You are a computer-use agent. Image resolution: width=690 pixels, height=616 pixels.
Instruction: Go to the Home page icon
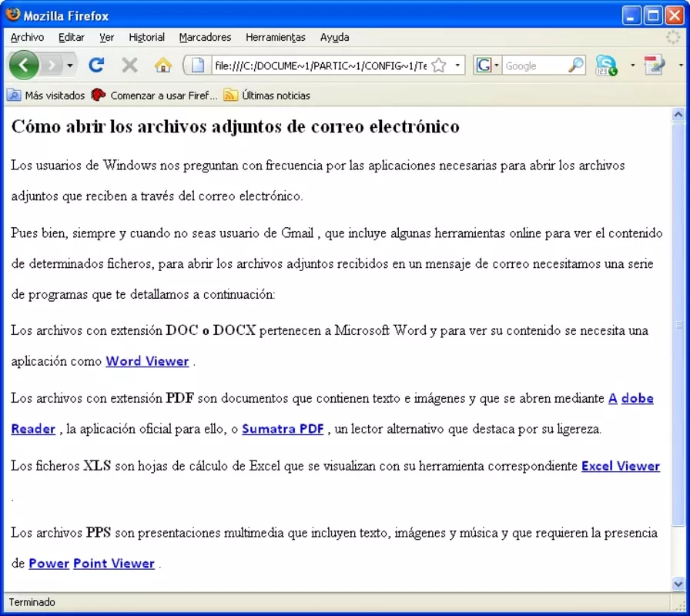point(162,65)
